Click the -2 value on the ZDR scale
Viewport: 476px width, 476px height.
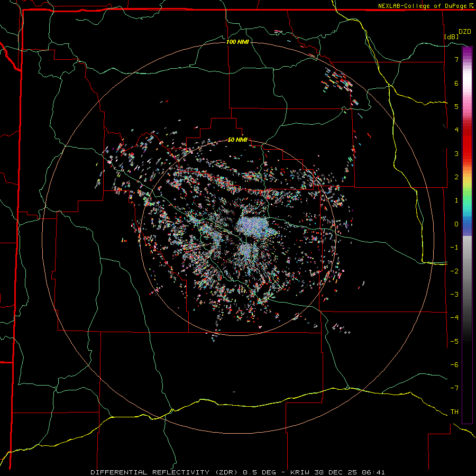pyautogui.click(x=454, y=271)
